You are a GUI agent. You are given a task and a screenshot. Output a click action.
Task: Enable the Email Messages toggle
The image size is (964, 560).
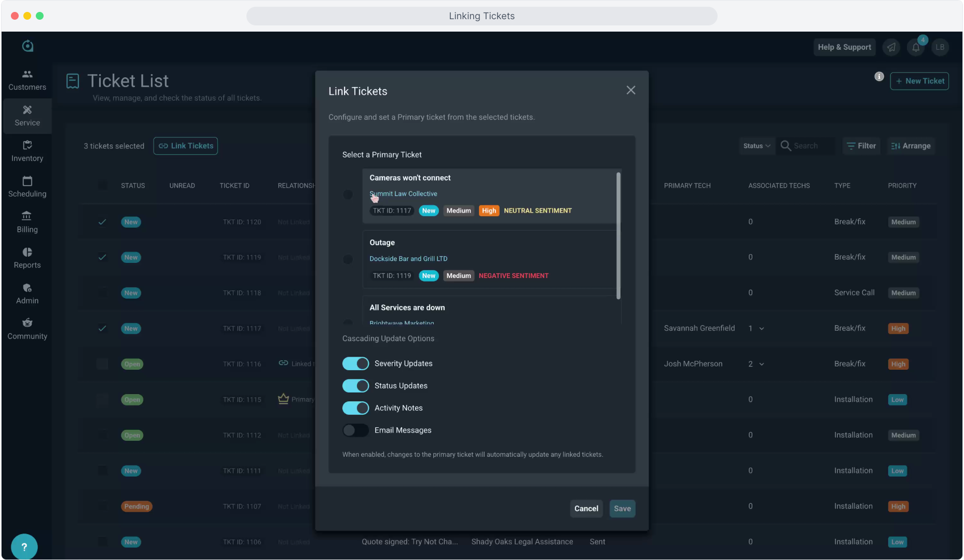pos(355,430)
